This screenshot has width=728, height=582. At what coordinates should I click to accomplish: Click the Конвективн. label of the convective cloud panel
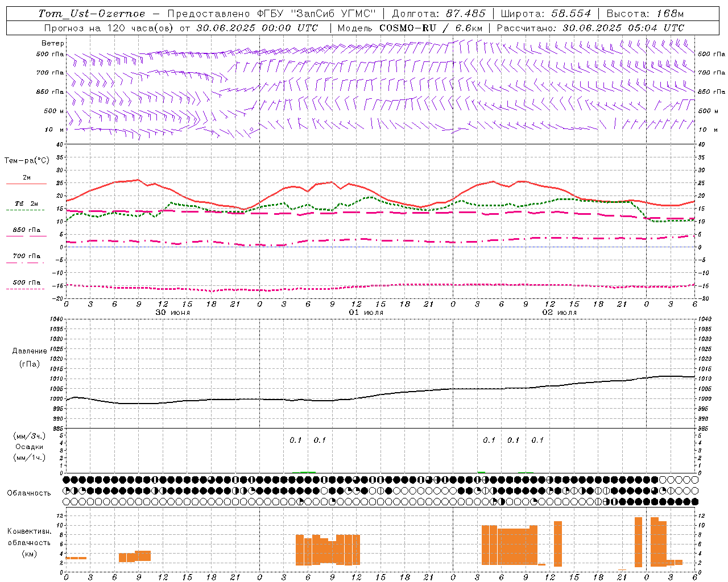pyautogui.click(x=29, y=531)
